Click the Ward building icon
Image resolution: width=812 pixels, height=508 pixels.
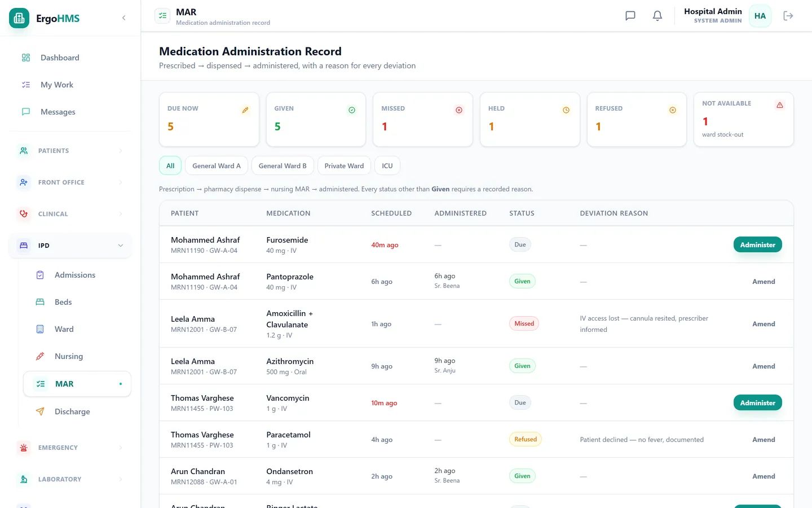click(40, 329)
